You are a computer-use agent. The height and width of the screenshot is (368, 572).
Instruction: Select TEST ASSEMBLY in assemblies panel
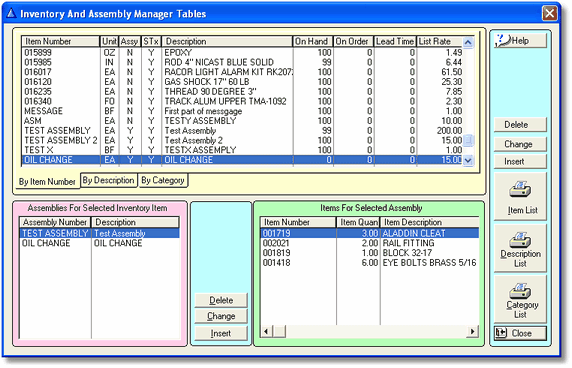pos(100,233)
